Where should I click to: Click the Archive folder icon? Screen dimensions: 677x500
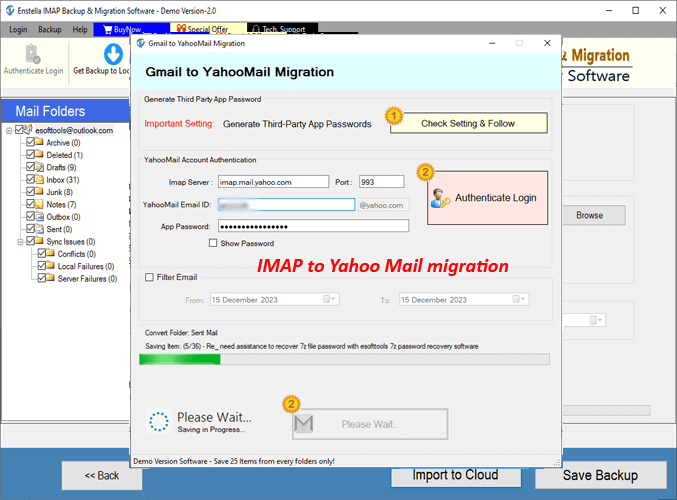[39, 142]
